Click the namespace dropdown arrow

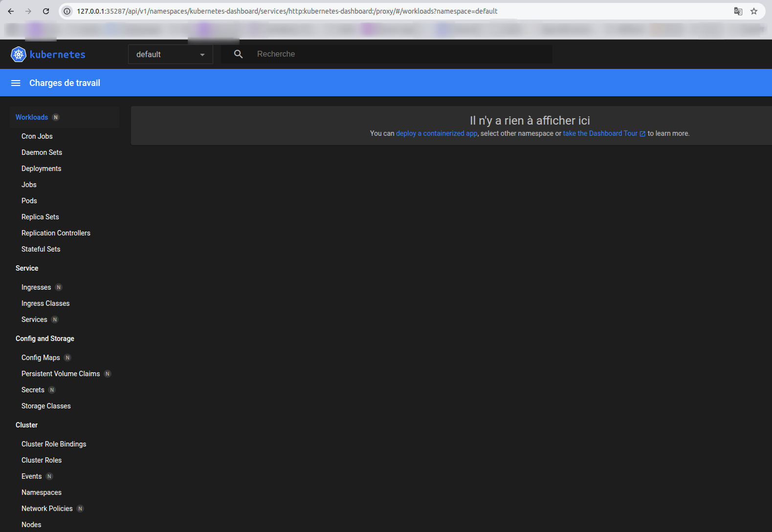(202, 55)
